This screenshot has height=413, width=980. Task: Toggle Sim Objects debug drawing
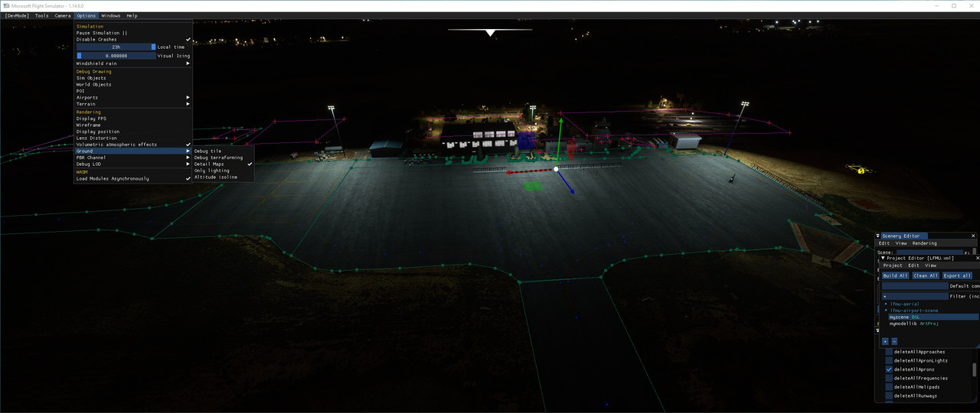[133, 78]
